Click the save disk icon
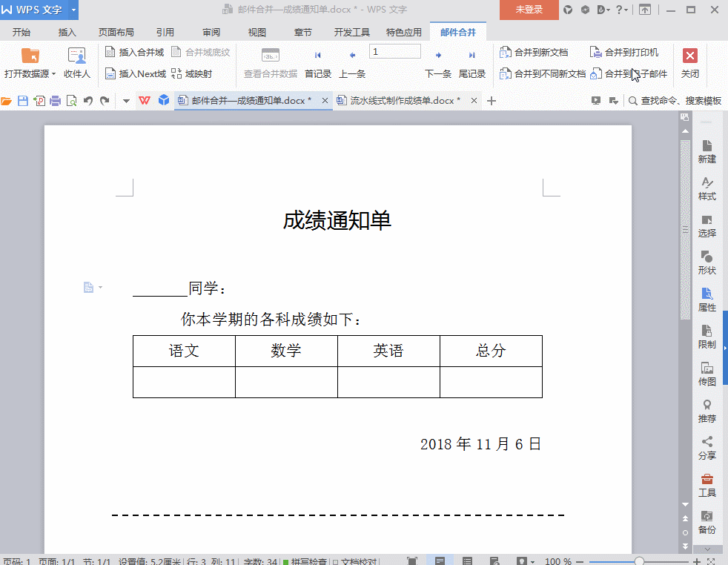This screenshot has width=728, height=565. point(23,101)
